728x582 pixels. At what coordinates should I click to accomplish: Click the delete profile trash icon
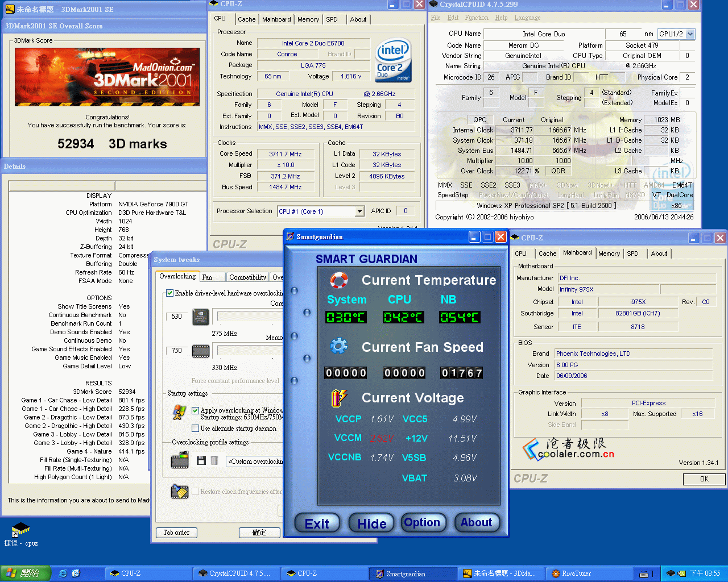point(214,460)
